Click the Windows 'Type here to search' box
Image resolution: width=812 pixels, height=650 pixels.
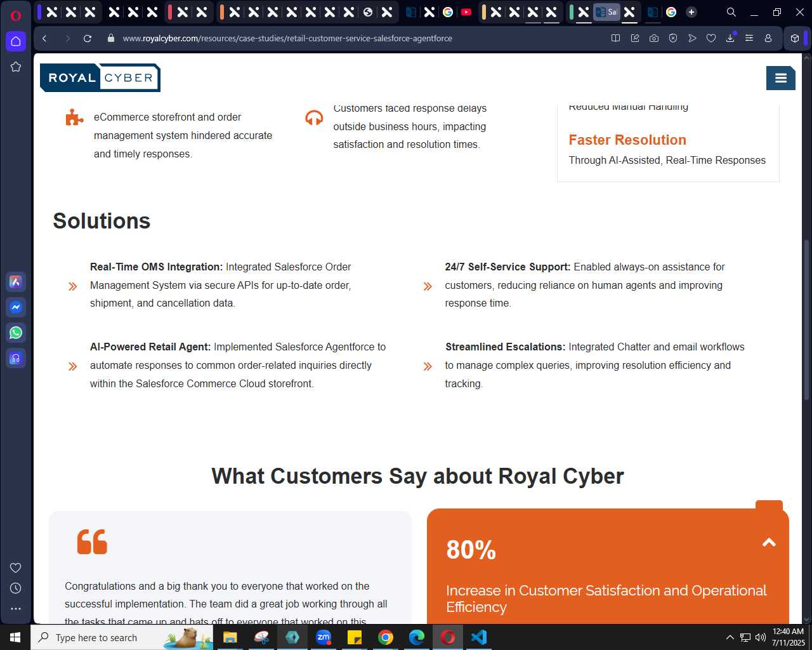point(122,637)
